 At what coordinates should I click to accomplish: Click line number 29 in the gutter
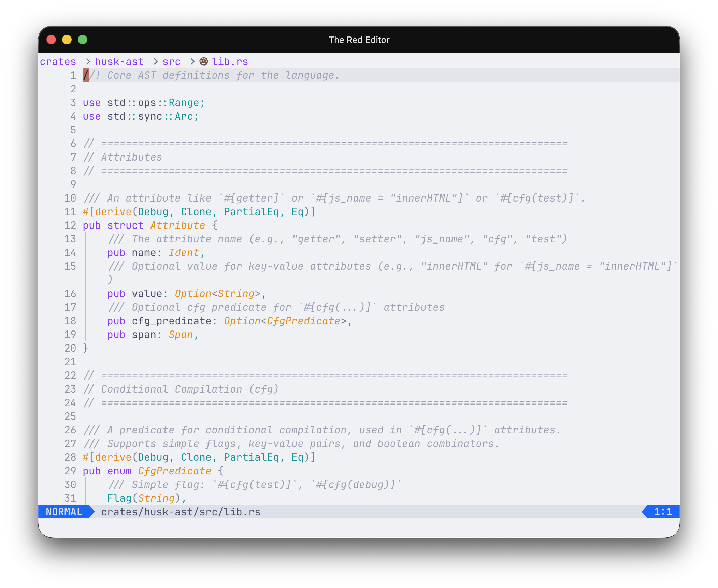tap(70, 471)
